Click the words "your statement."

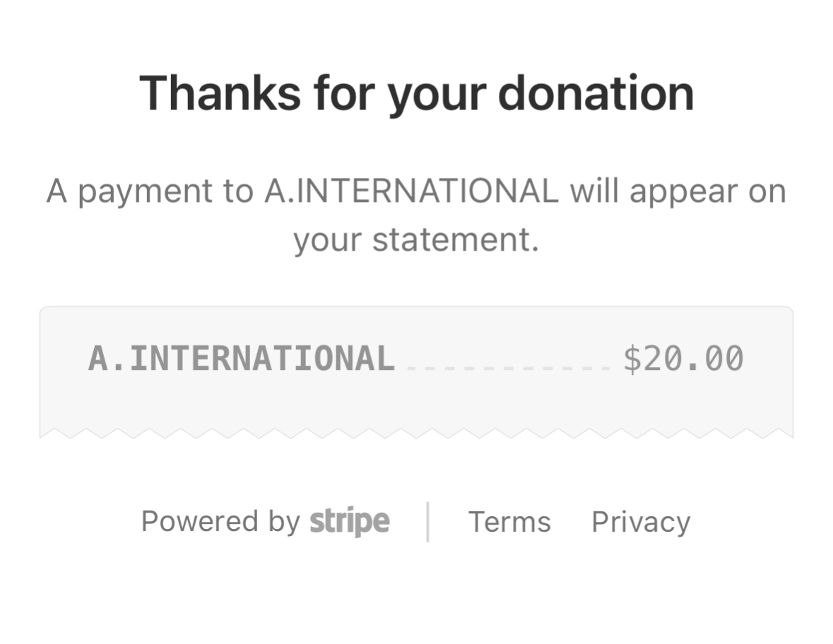(x=416, y=240)
